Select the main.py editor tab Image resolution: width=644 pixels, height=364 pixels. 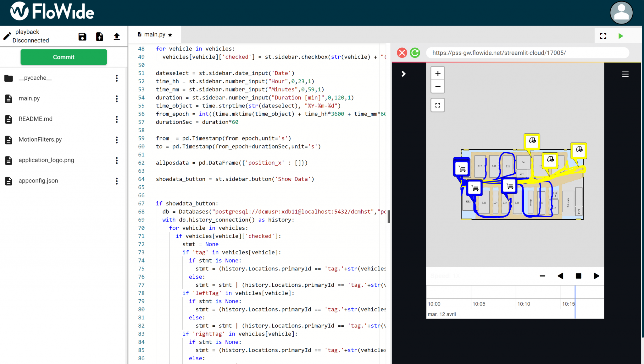(x=155, y=35)
